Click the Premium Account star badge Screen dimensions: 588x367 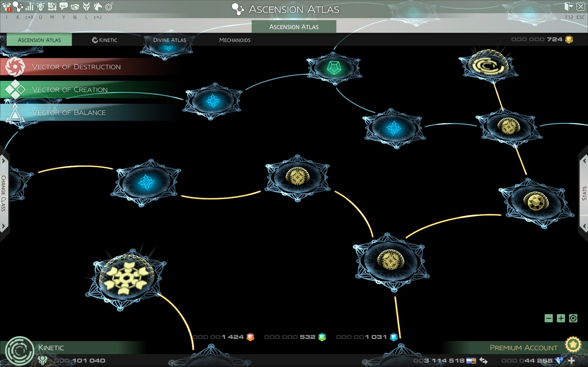click(573, 345)
